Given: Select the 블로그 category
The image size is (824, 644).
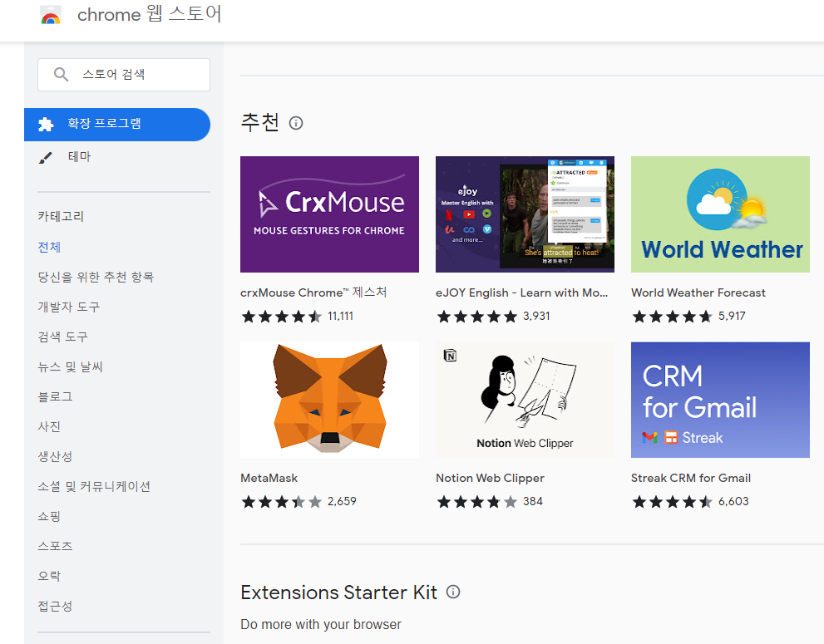Looking at the screenshot, I should point(55,396).
